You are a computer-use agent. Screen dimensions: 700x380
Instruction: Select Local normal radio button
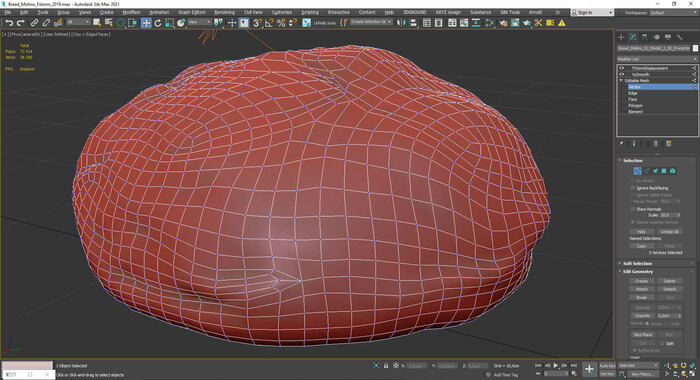(667, 323)
